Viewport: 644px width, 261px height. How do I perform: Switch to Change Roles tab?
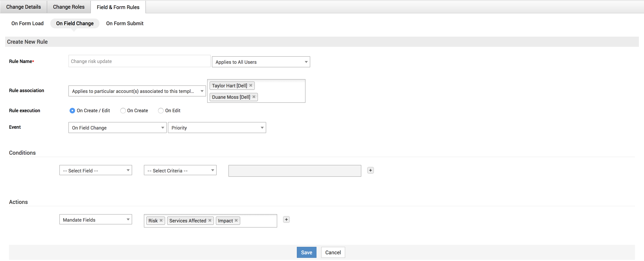[69, 7]
